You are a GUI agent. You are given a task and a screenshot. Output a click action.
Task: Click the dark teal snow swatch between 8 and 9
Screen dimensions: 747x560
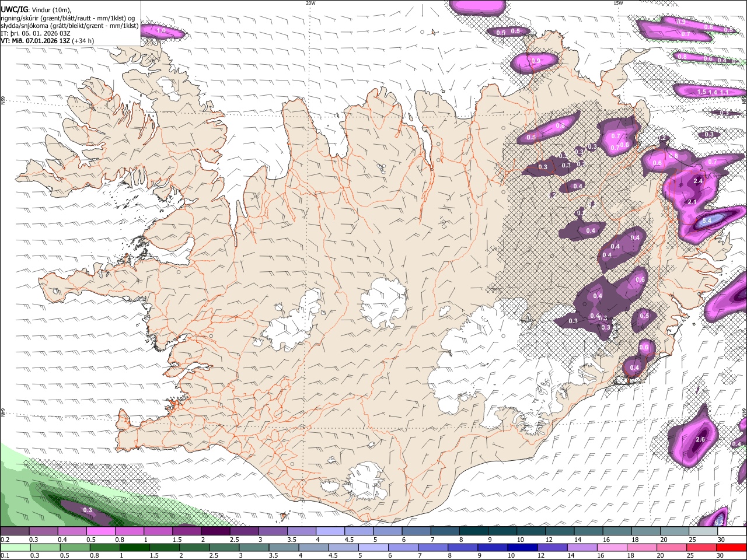[x=473, y=531]
